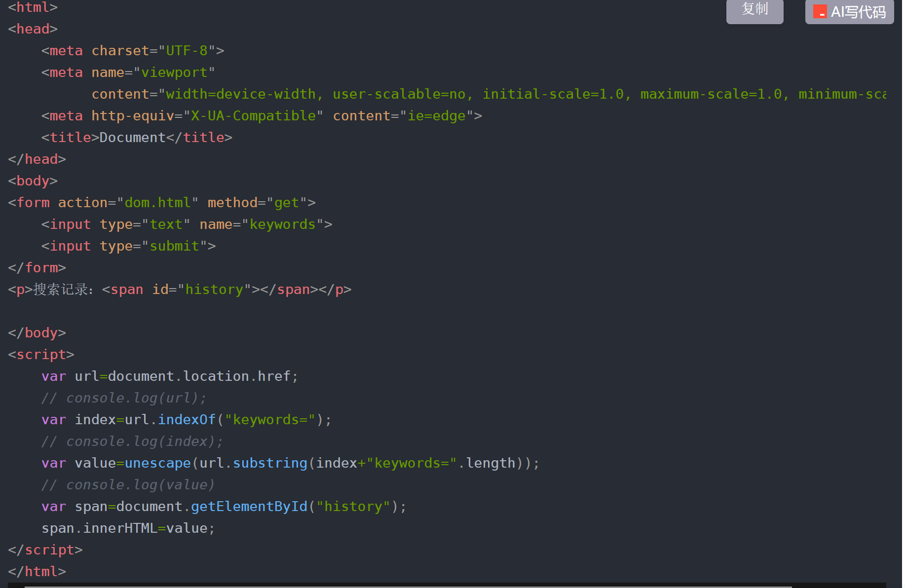
Task: Click the closing </script> tag
Action: coord(45,550)
